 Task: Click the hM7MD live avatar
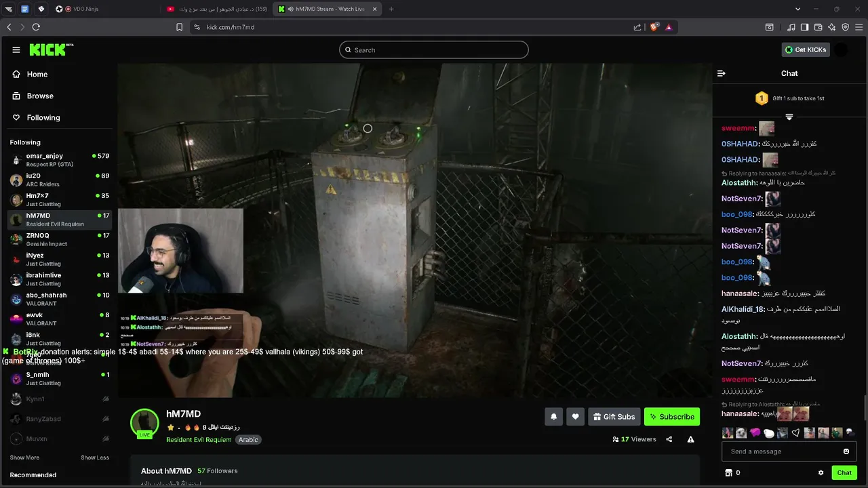coord(144,423)
